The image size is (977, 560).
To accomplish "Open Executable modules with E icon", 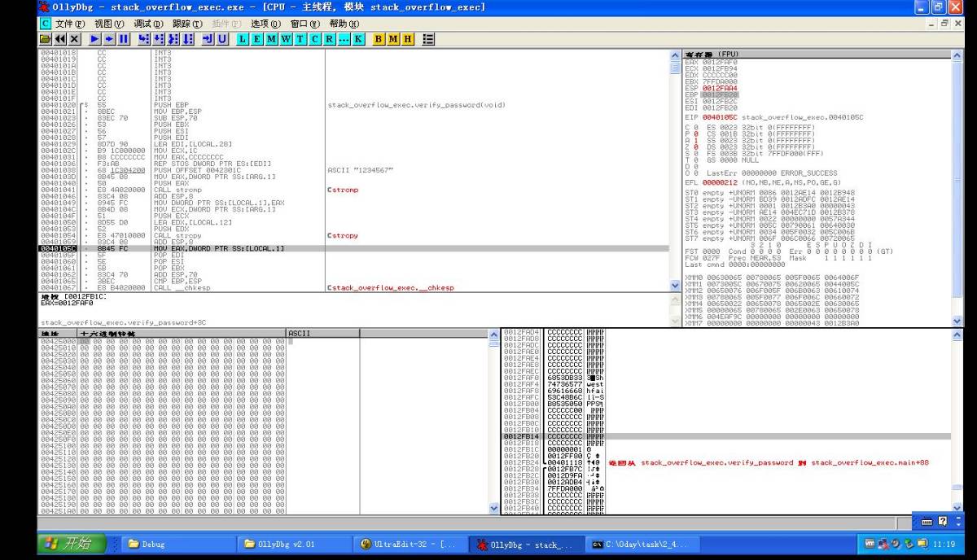I will click(256, 39).
